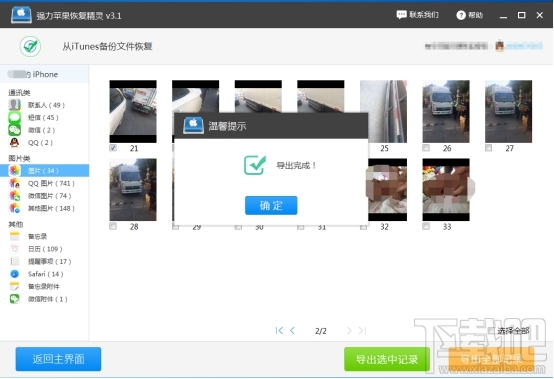Image resolution: width=554 pixels, height=379 pixels.
Task: Click the user avatar in header
Action: point(499,46)
